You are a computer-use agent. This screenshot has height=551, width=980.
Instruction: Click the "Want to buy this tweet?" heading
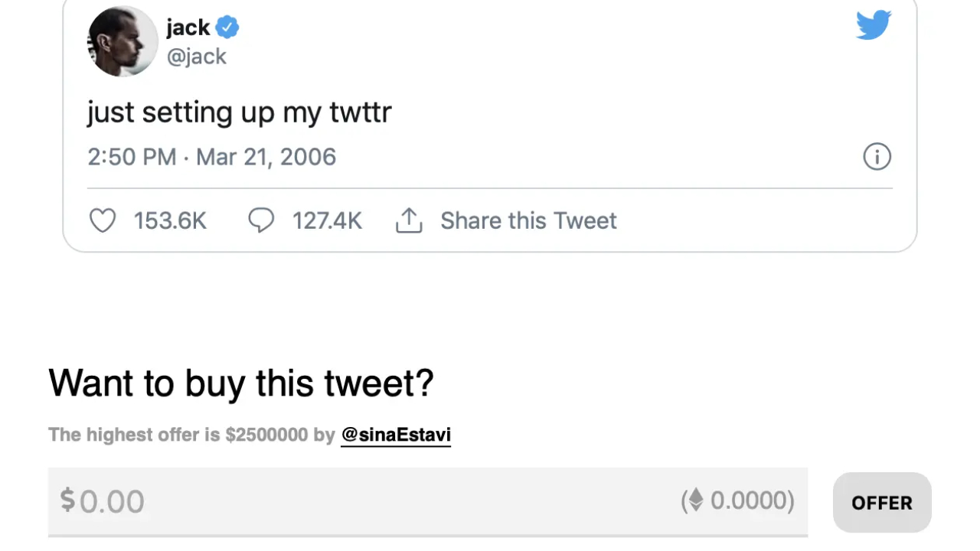click(241, 383)
